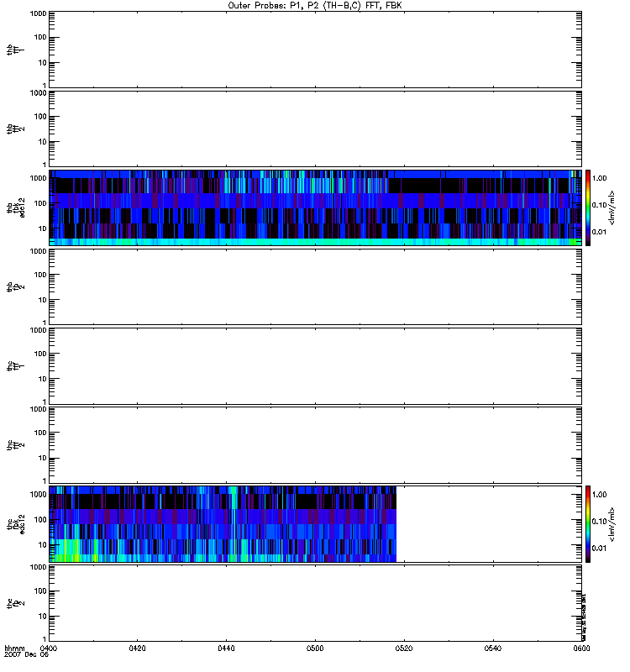Click the '1000' y-axis tick of thc fff 1
This screenshot has height=672, width=630.
coord(38,330)
